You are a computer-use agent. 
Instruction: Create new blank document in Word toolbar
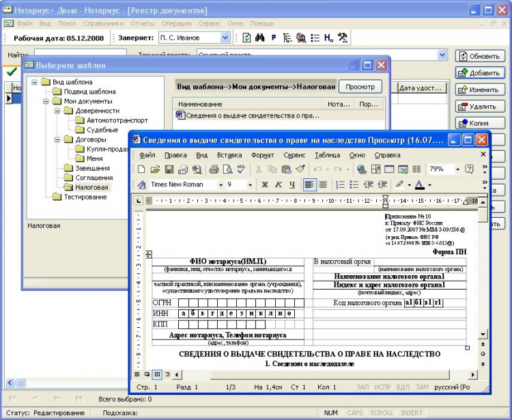(x=141, y=169)
